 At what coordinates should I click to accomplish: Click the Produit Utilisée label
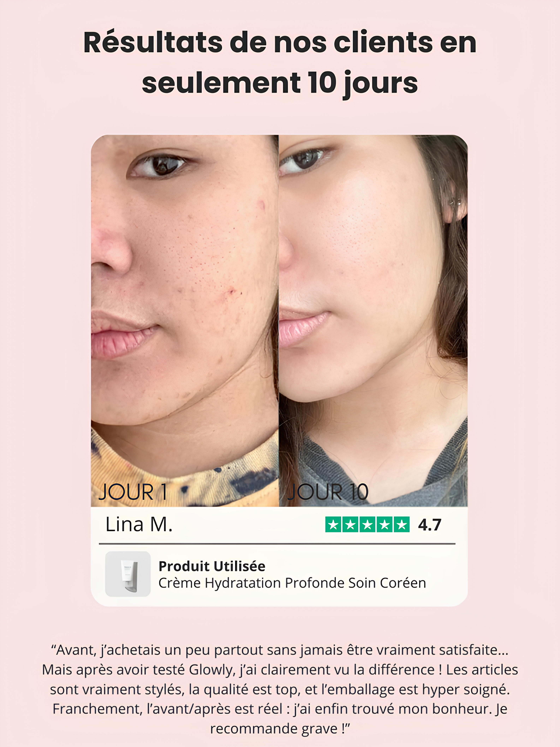click(x=212, y=566)
